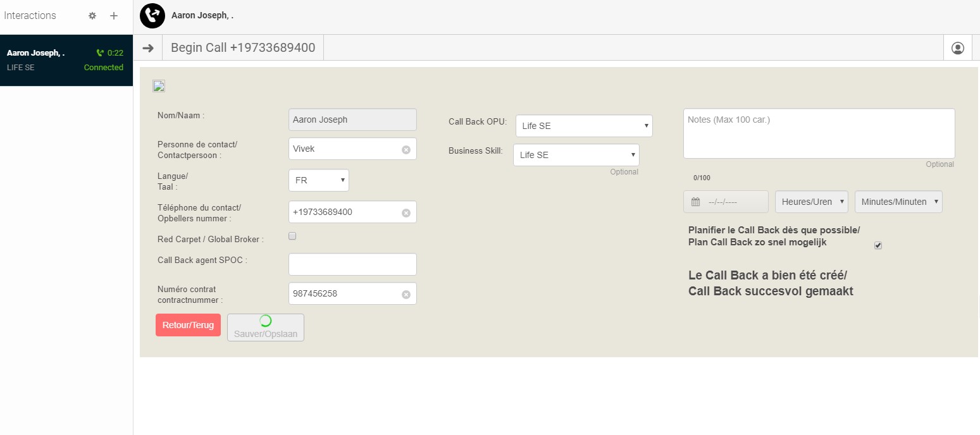Open the Minutes/Minuten dropdown
Image resolution: width=980 pixels, height=435 pixels.
coord(898,202)
